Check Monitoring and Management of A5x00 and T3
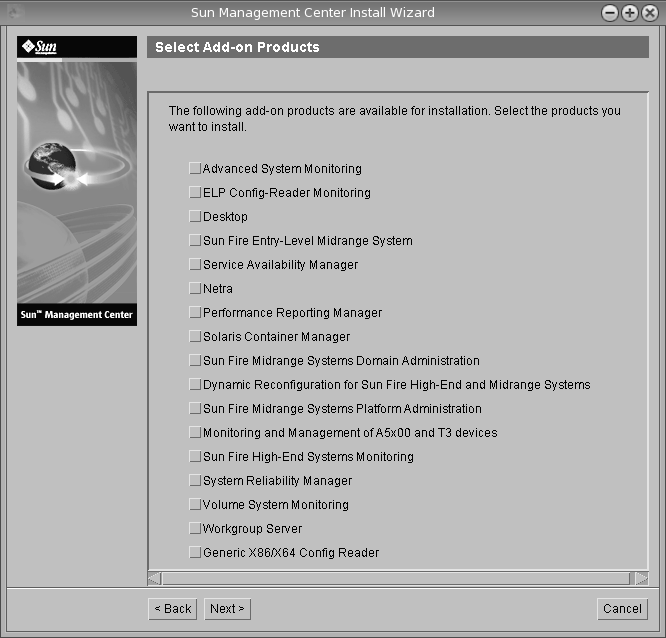666x638 pixels. pos(195,432)
